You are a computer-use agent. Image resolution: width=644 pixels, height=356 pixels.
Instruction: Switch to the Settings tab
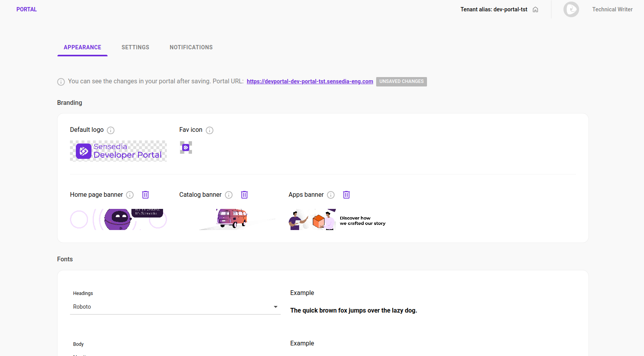tap(135, 47)
